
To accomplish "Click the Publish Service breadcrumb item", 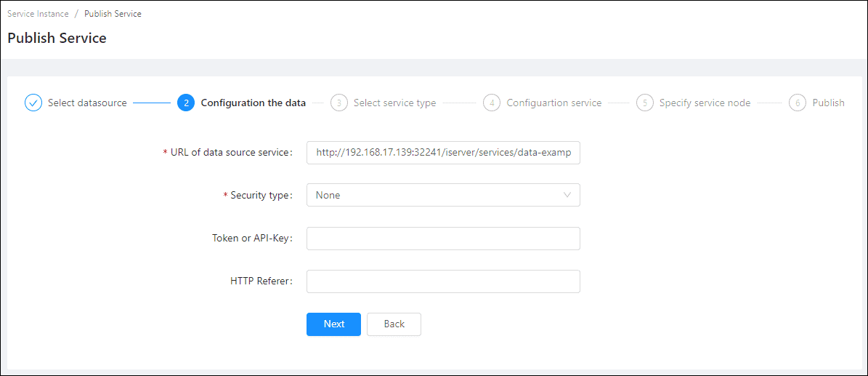I will point(113,14).
